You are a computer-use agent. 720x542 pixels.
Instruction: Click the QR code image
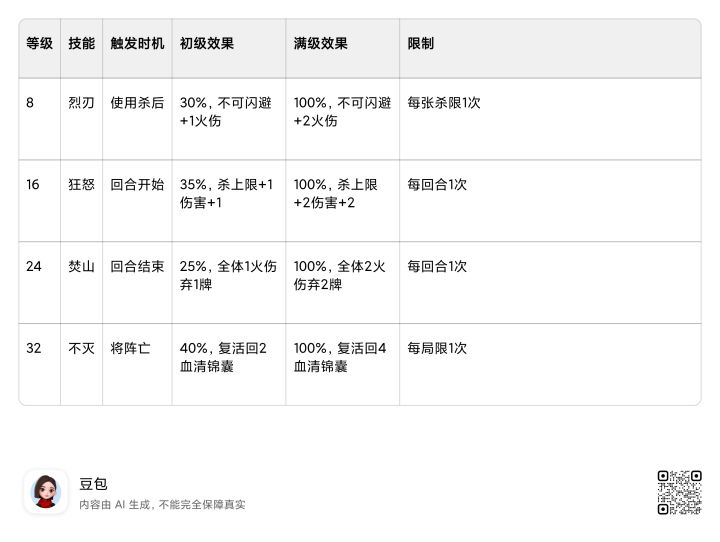pyautogui.click(x=679, y=492)
